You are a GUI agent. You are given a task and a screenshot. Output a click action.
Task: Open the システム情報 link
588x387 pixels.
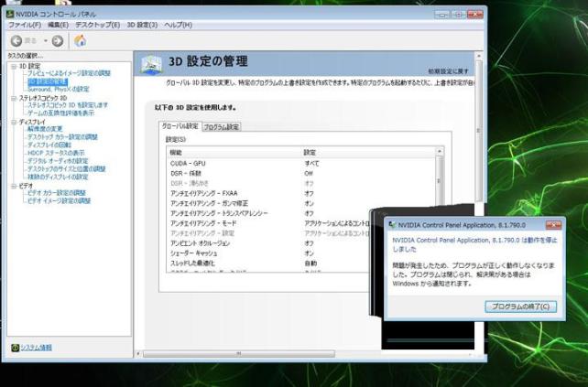[36, 348]
